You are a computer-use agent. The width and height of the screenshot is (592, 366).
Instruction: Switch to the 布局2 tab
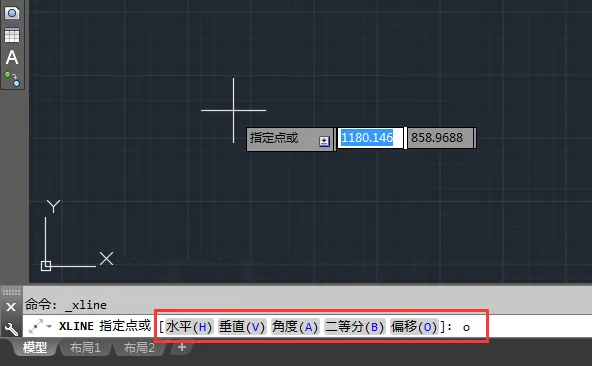pos(139,347)
